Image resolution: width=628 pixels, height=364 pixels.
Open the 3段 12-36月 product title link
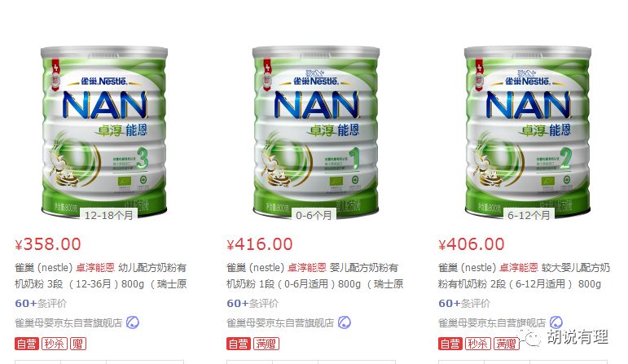101,275
